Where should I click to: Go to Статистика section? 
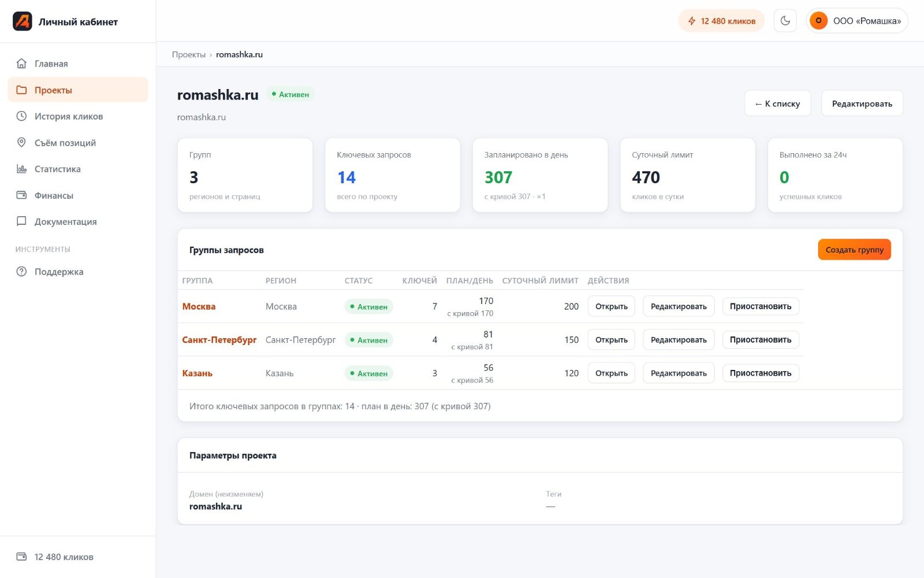(78, 169)
